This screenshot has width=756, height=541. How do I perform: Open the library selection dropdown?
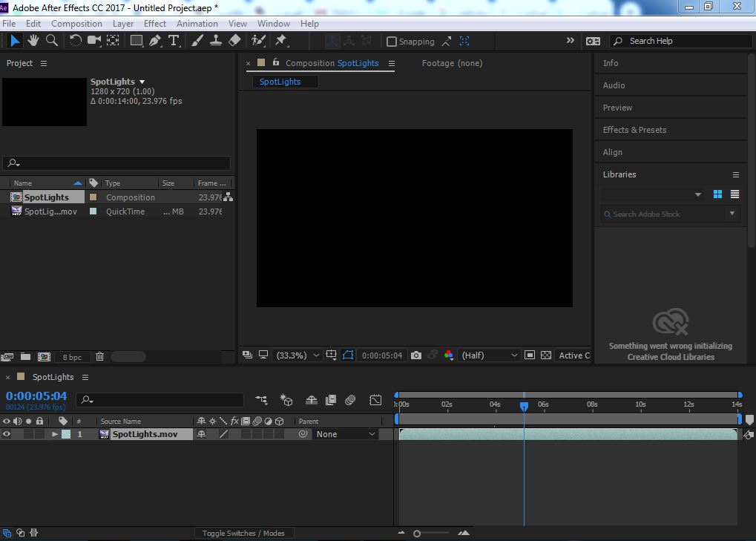tap(651, 194)
